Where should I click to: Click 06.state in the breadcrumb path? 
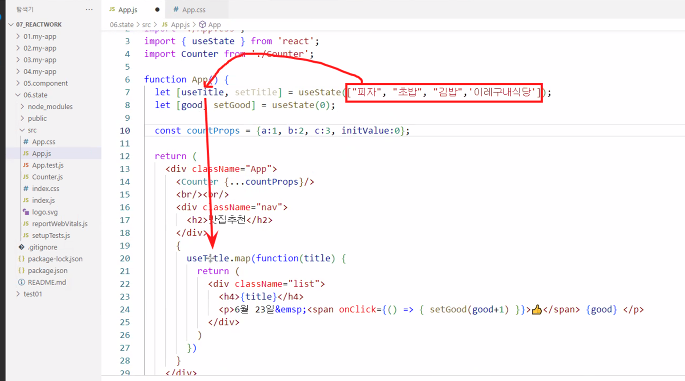click(121, 24)
